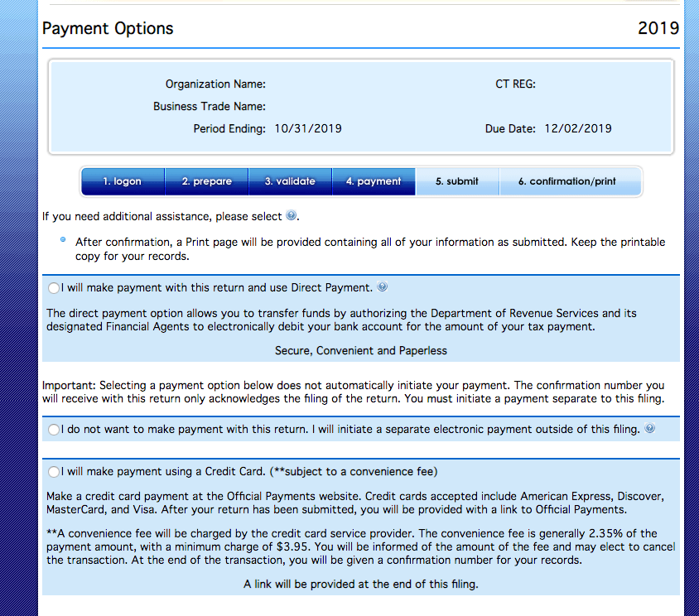Screen dimensions: 699x616
Task: Click the 2019 tax year label
Action: tap(658, 28)
